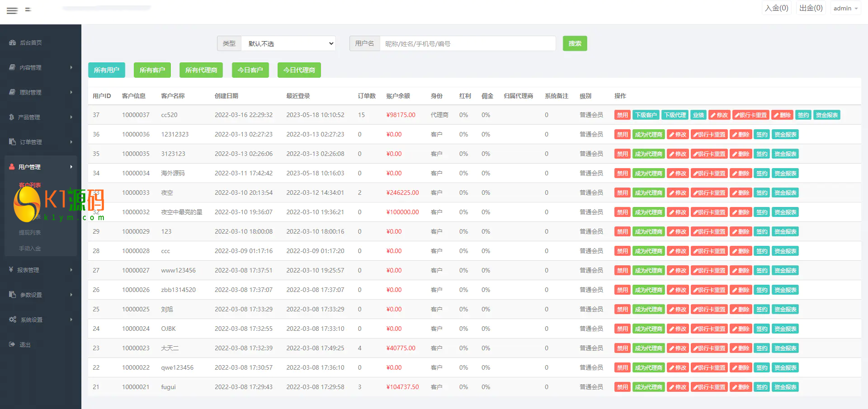Open the admin account dropdown
The width and height of the screenshot is (868, 409).
pos(845,9)
